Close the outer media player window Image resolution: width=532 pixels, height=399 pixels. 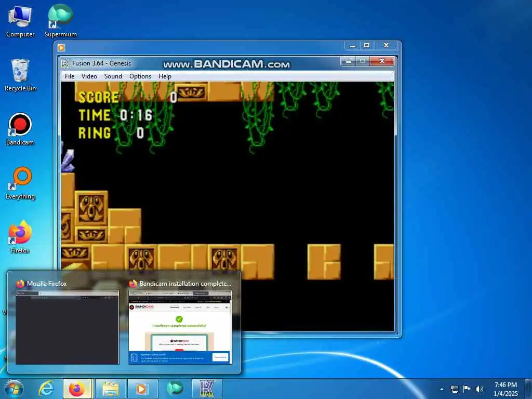(x=386, y=46)
